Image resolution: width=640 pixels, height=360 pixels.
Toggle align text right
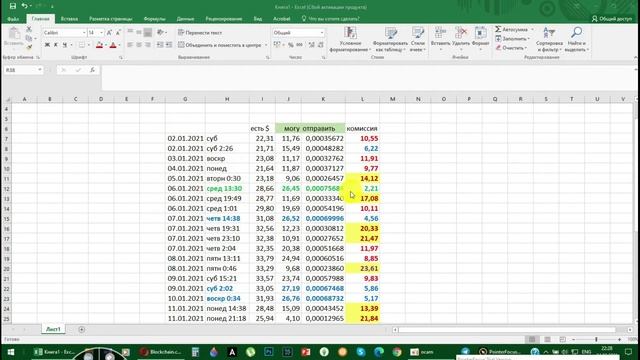coord(148,45)
